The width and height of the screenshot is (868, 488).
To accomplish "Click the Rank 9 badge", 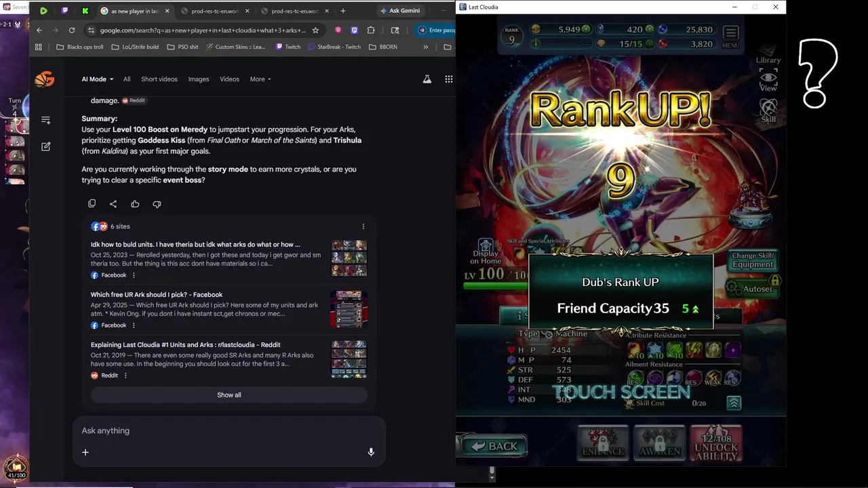I will pos(512,35).
